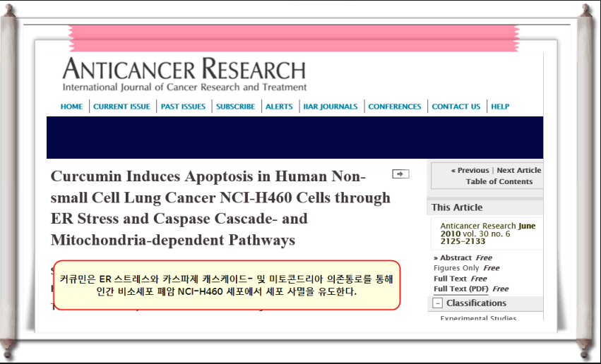Open CONFERENCES navigation item
This screenshot has width=601, height=364.
pyautogui.click(x=395, y=107)
